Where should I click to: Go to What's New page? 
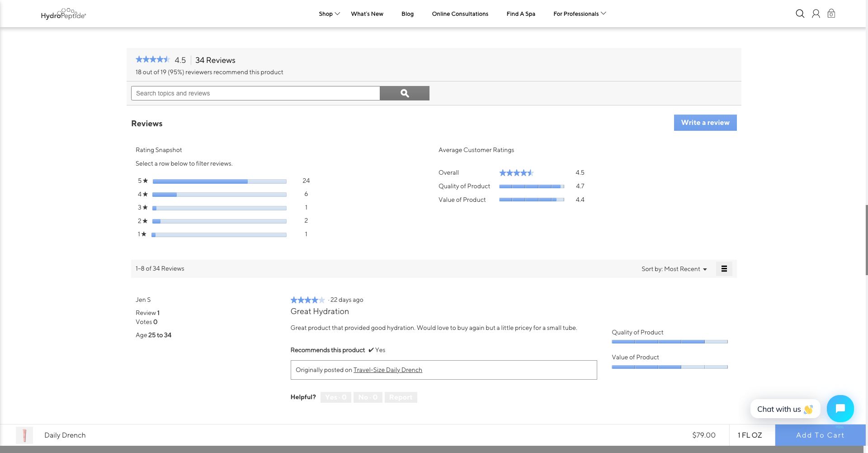[x=367, y=14]
